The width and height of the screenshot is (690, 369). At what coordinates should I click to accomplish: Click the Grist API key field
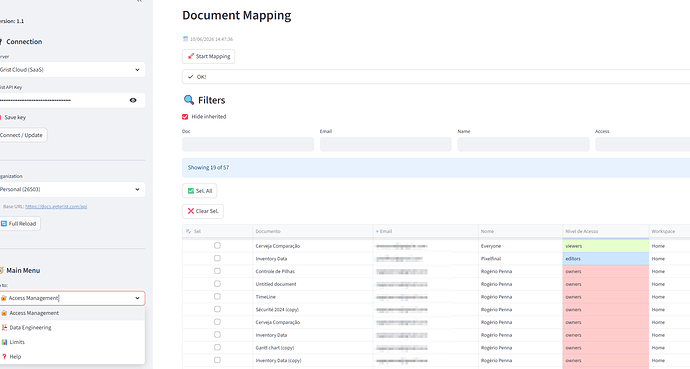(62, 100)
